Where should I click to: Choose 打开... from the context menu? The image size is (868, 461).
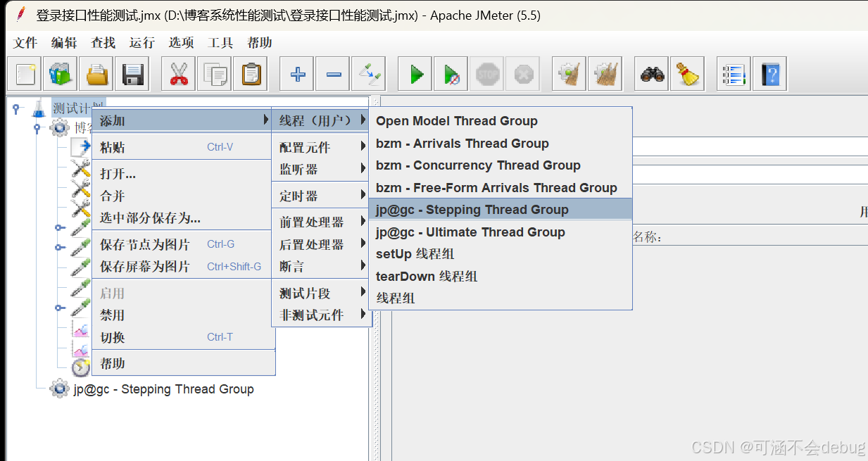(x=183, y=174)
